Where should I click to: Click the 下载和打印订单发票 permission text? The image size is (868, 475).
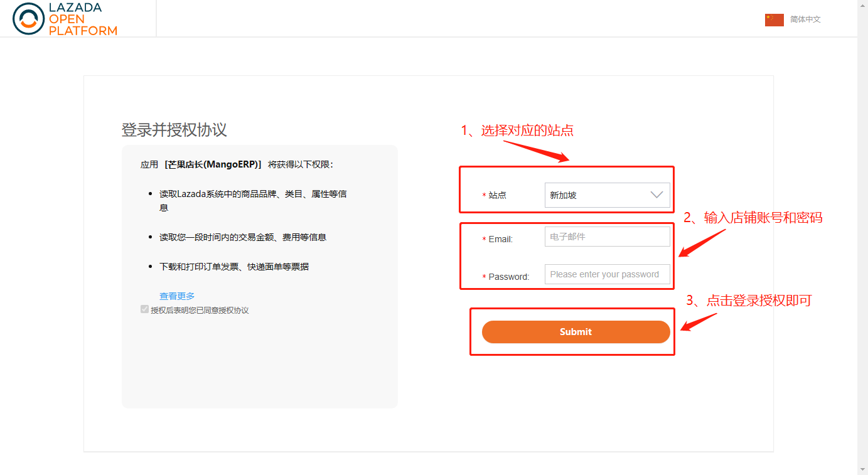pos(234,267)
